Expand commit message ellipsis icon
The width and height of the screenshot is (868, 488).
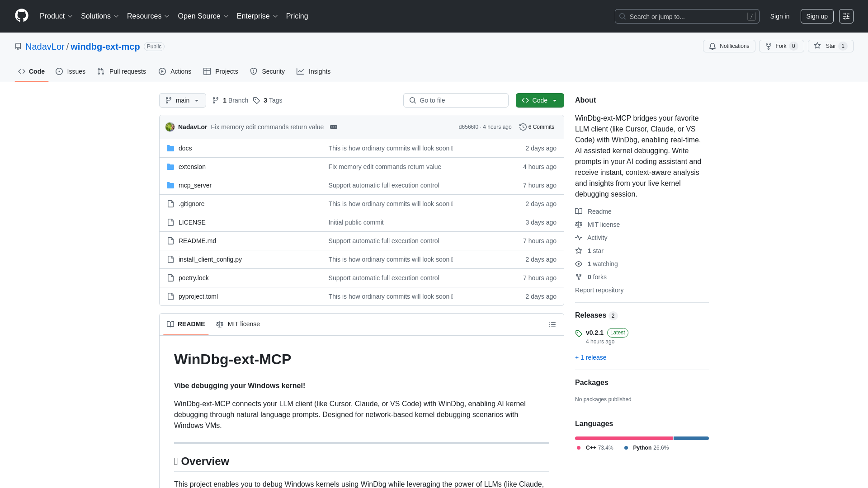pos(334,127)
